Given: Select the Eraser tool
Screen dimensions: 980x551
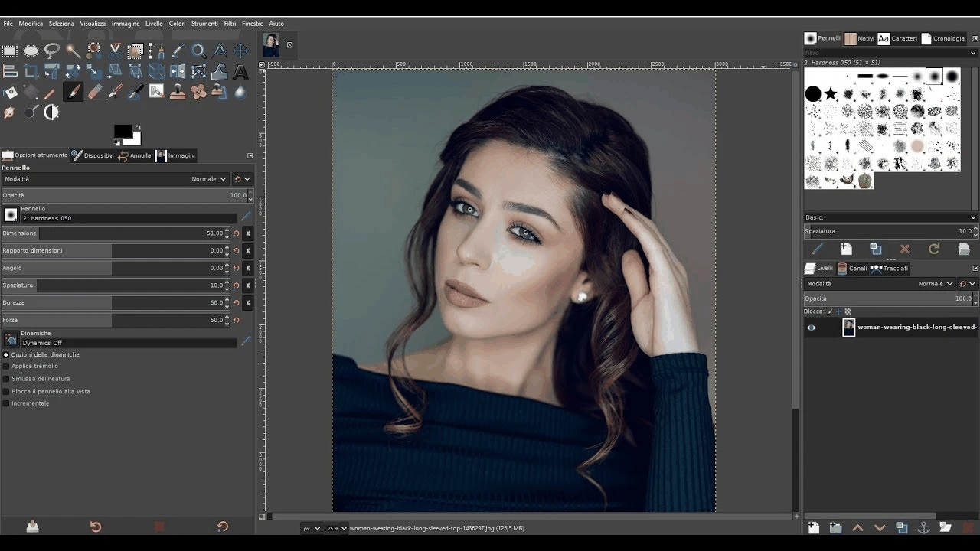Looking at the screenshot, I should click(94, 93).
